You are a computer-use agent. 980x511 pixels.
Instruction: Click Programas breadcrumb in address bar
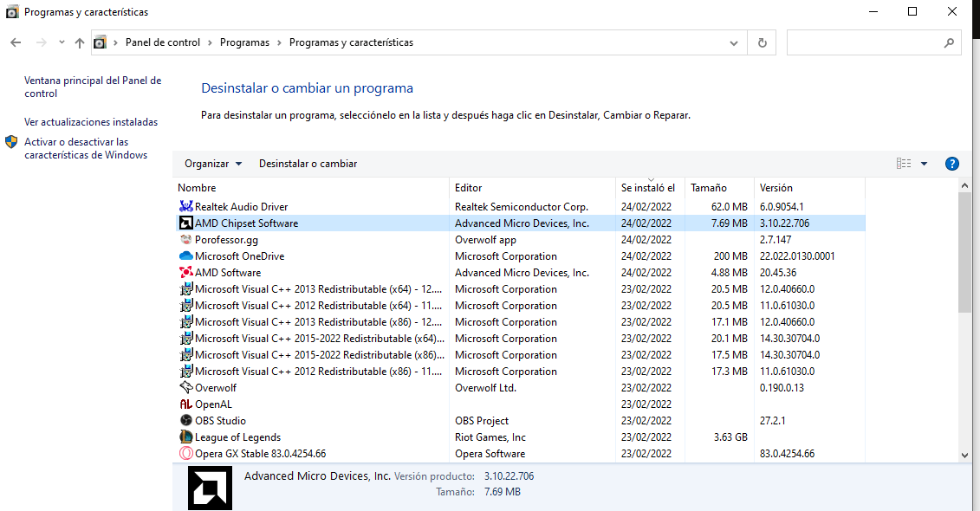click(244, 42)
